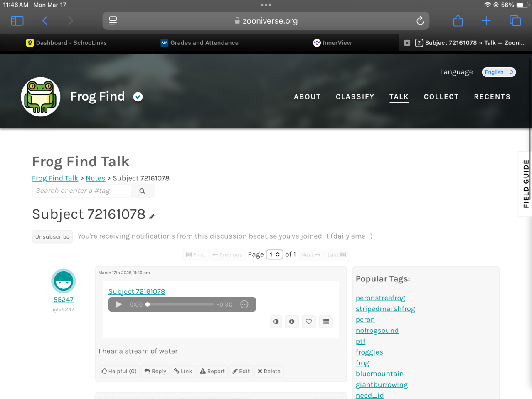Open the page number selector
Screen dimensions: 532x399
[275, 254]
